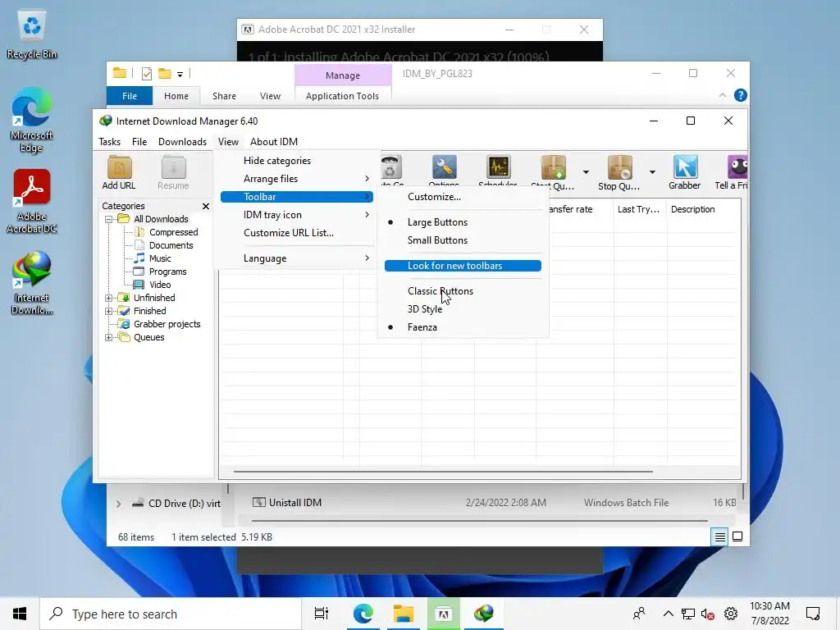840x630 pixels.
Task: Click the Explorer help question icon
Action: click(x=741, y=95)
